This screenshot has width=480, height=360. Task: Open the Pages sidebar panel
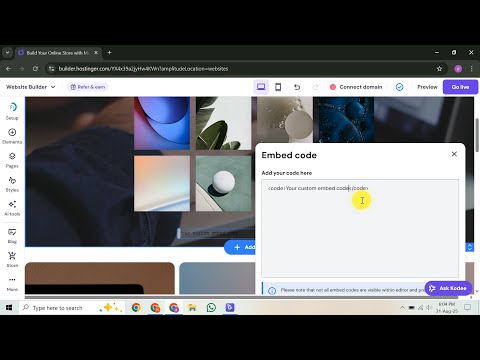(x=12, y=160)
